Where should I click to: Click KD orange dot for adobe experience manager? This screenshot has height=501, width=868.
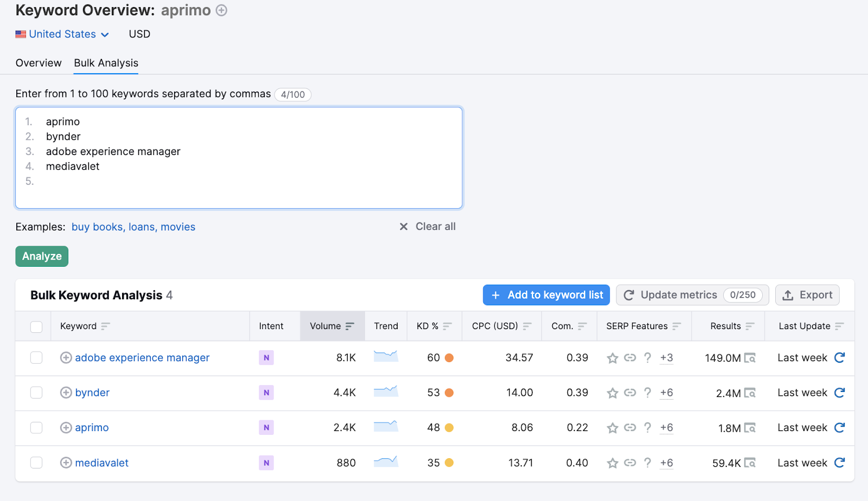point(449,358)
